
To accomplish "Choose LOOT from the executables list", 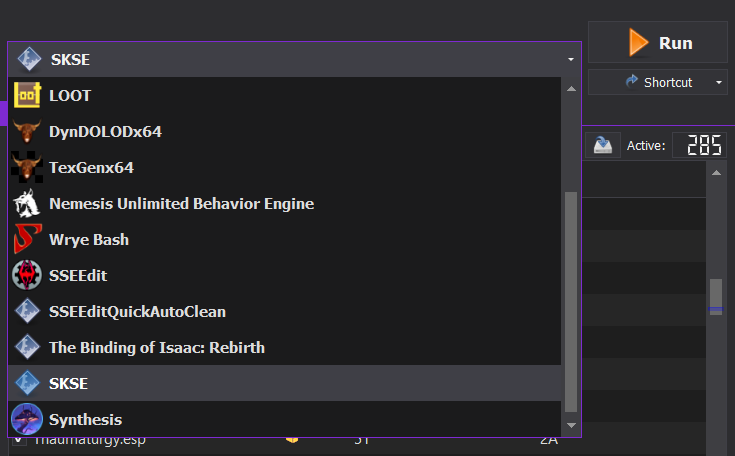I will click(x=284, y=95).
